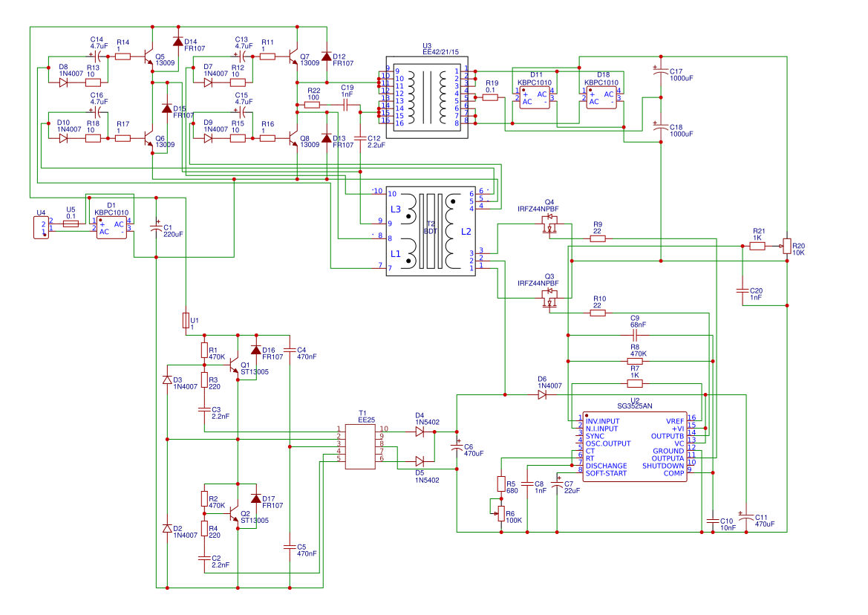Select the Q8 13009 transistor symbol
The width and height of the screenshot is (868, 615).
click(x=293, y=138)
